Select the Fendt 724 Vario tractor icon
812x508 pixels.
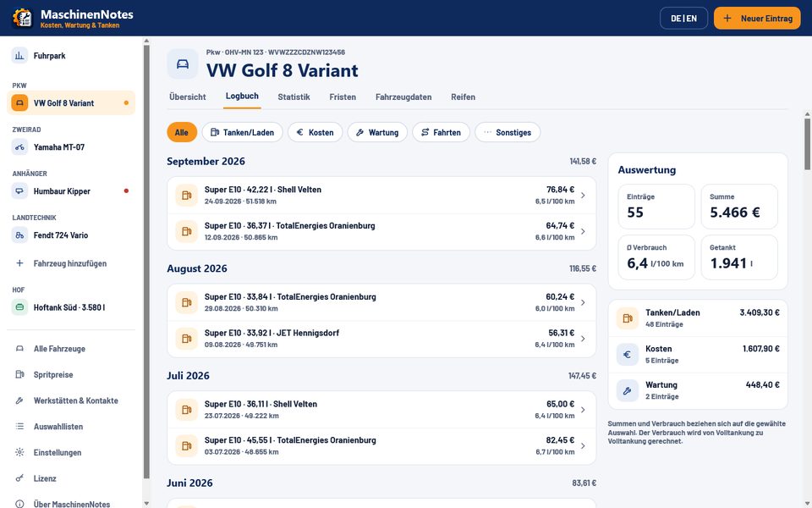[x=19, y=235]
